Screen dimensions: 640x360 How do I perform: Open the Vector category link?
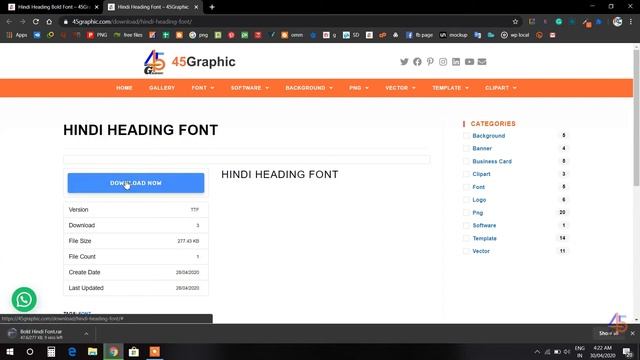(481, 251)
